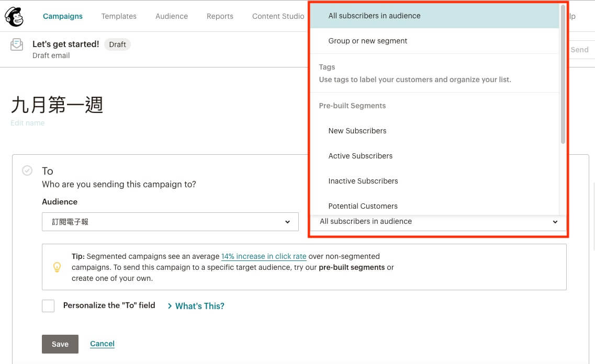Click the draft email envelope icon
595x364 pixels.
click(x=17, y=45)
